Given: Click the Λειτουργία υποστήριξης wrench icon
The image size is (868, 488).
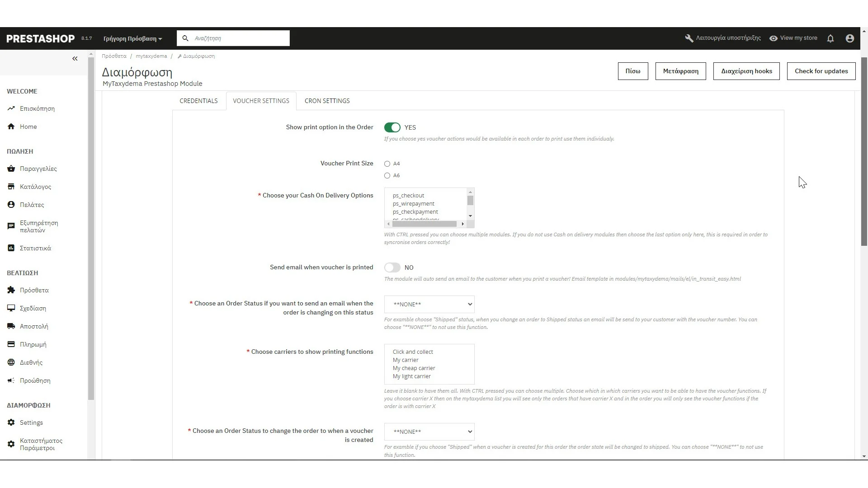Looking at the screenshot, I should [x=689, y=38].
